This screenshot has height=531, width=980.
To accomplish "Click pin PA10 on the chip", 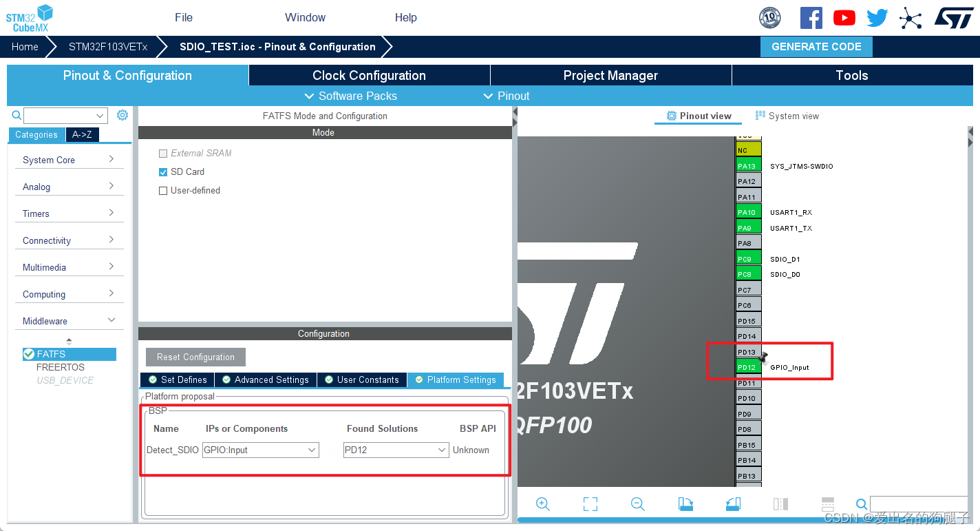I will [x=748, y=212].
